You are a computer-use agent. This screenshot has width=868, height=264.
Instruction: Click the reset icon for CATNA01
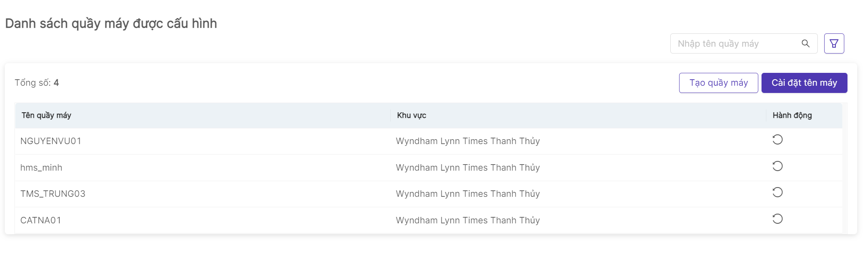pos(777,219)
